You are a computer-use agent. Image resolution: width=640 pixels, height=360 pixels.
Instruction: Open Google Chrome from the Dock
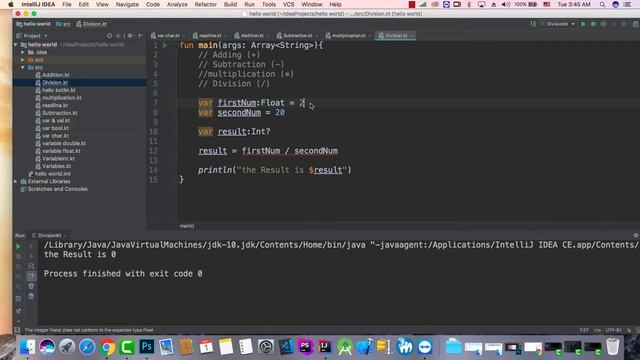tap(107, 347)
